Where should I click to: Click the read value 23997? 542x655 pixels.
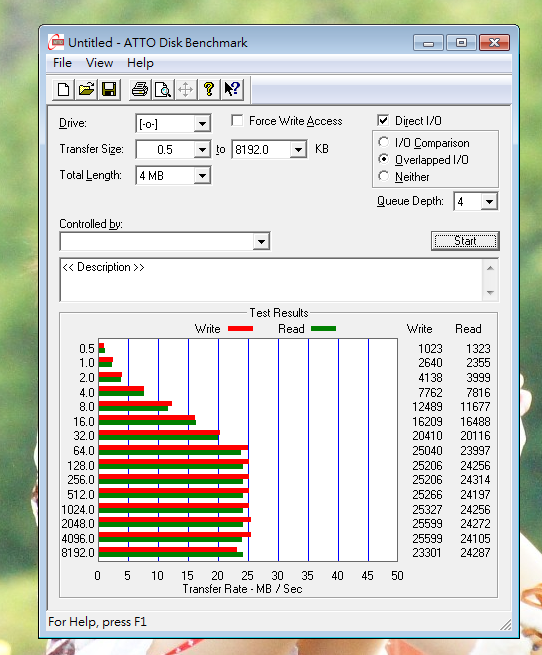475,451
